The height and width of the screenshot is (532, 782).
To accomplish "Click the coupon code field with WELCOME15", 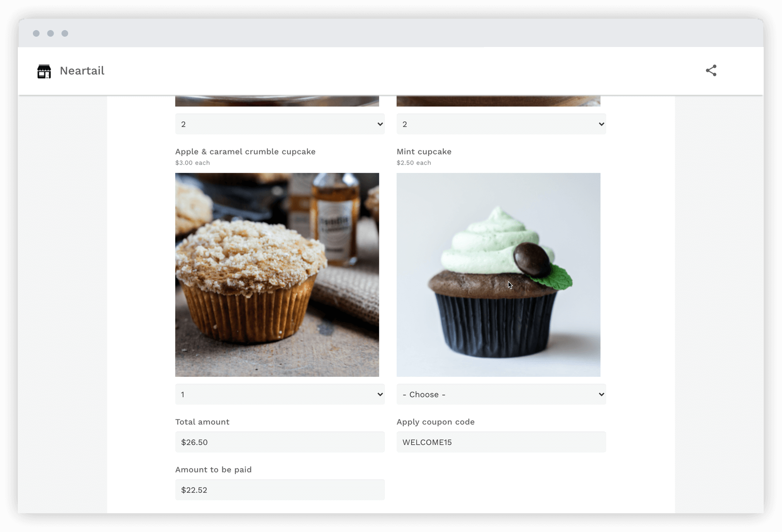I will 501,442.
